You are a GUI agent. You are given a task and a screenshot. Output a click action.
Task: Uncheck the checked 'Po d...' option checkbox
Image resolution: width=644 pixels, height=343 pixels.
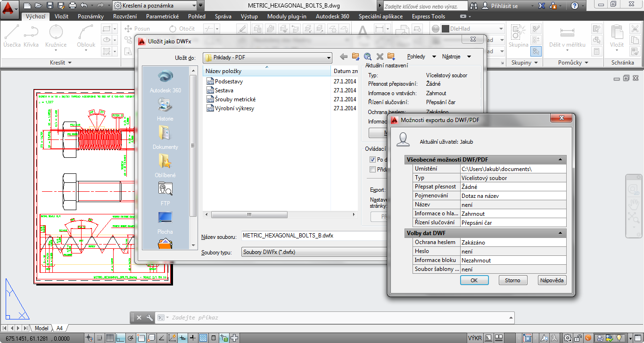coord(372,160)
